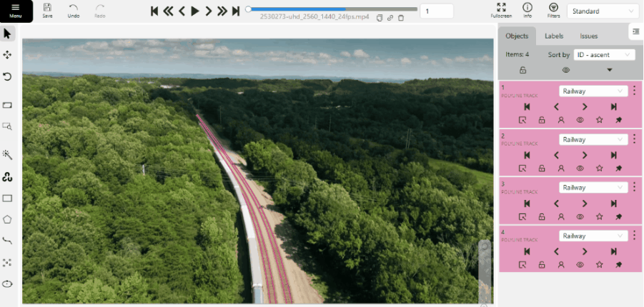
Task: Open the Standard workspace dropdown
Action: [603, 11]
